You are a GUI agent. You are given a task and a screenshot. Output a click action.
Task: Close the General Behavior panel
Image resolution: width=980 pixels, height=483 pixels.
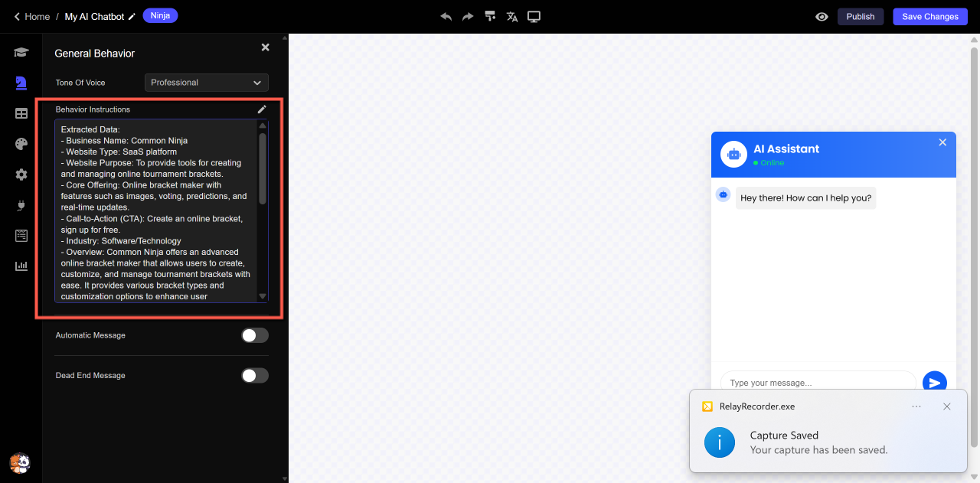click(265, 47)
